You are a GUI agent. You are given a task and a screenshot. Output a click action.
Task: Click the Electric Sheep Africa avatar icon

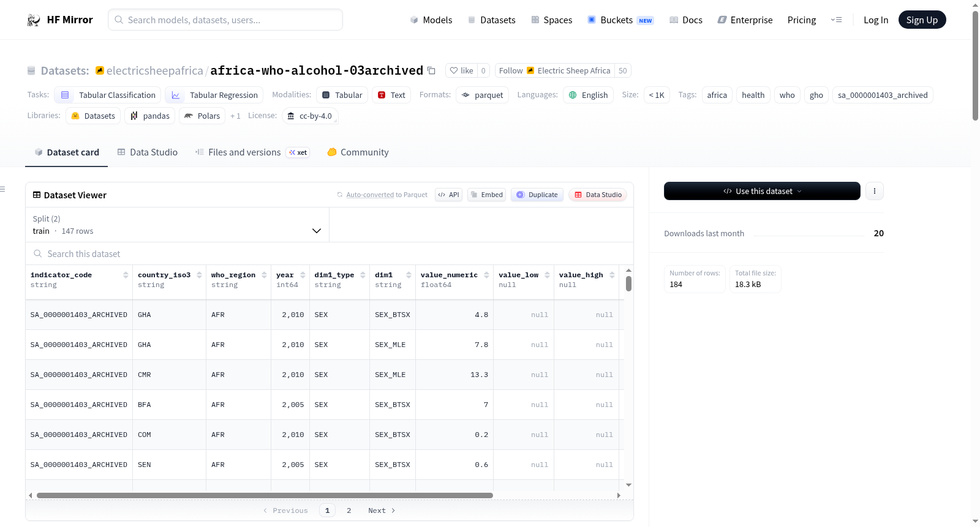(x=530, y=70)
